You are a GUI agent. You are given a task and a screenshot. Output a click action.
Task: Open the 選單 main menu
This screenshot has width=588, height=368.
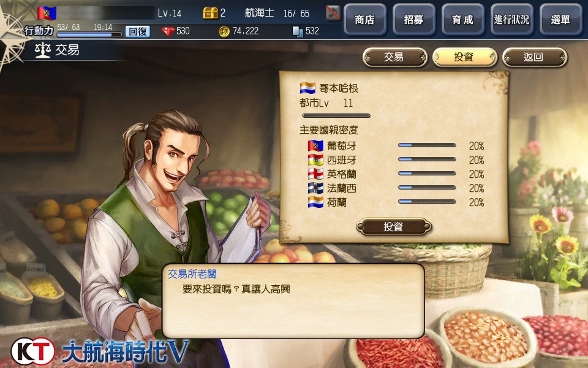coord(560,20)
